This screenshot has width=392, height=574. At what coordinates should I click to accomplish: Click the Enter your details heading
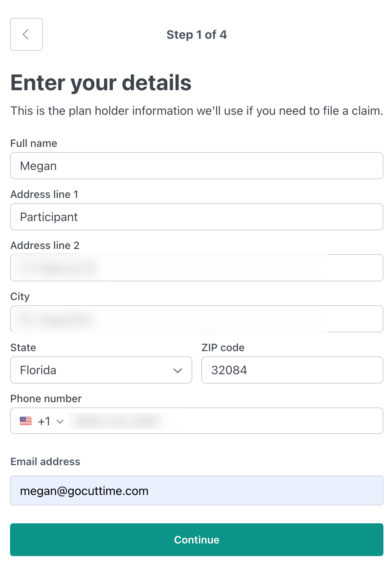[x=101, y=83]
